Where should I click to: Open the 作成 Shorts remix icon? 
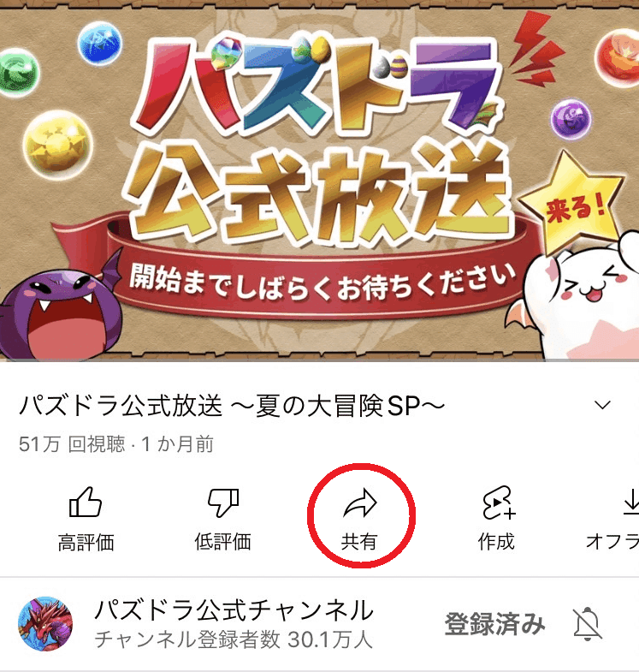[498, 503]
